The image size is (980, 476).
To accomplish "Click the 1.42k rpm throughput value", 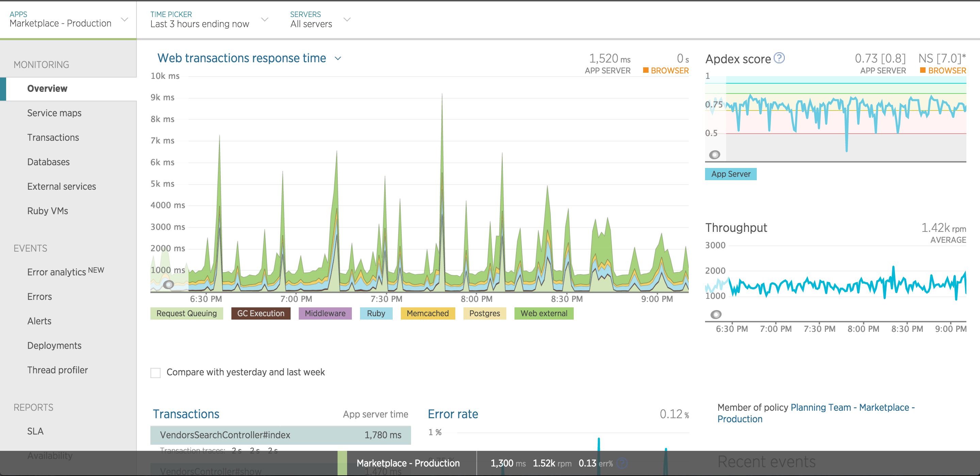I will 944,228.
